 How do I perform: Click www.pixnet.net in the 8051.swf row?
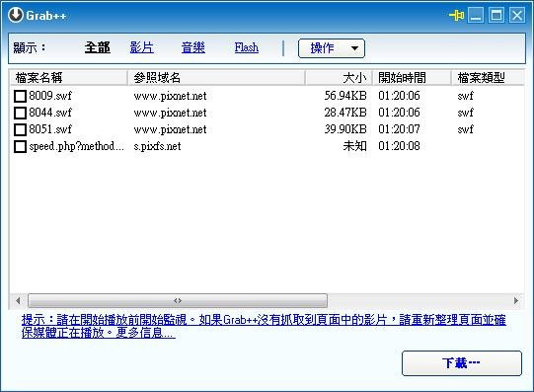[x=170, y=129]
